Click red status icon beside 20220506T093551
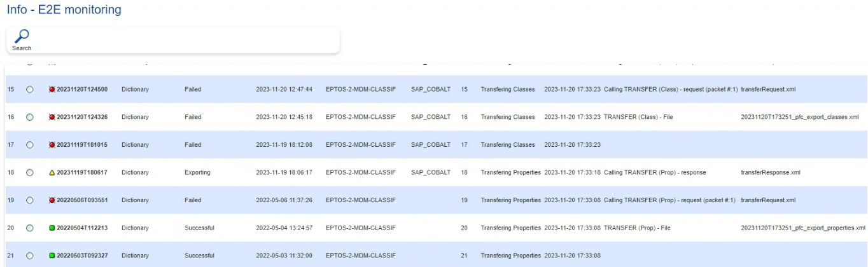Screen dimensions: 868x267 coord(52,200)
